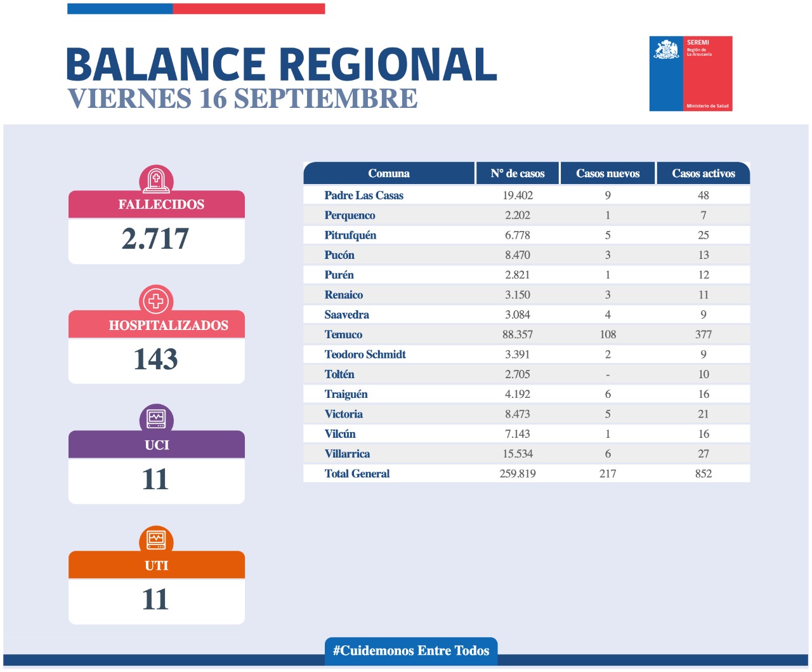The width and height of the screenshot is (812, 672).
Task: Click the medical cross icon above Hospitalizados
Action: tap(156, 300)
